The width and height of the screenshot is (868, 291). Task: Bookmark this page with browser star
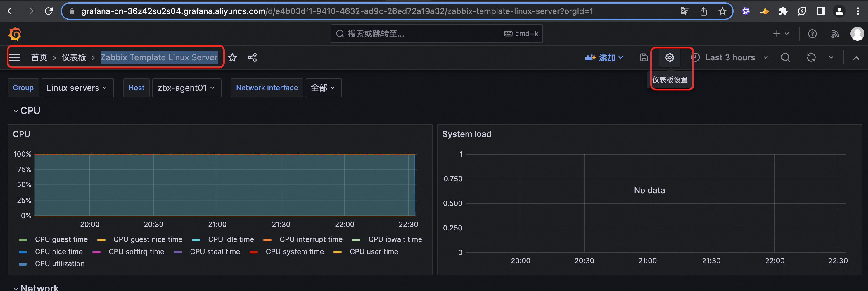click(722, 11)
